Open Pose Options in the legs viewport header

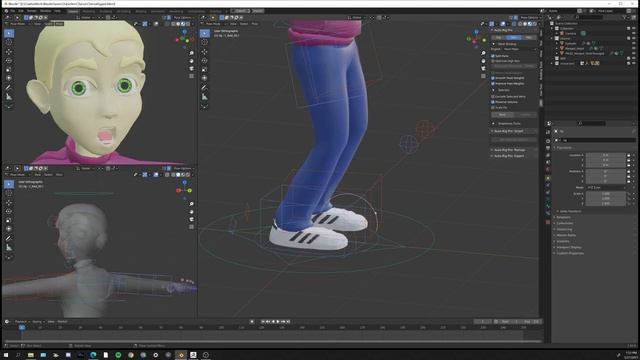pyautogui.click(x=529, y=18)
